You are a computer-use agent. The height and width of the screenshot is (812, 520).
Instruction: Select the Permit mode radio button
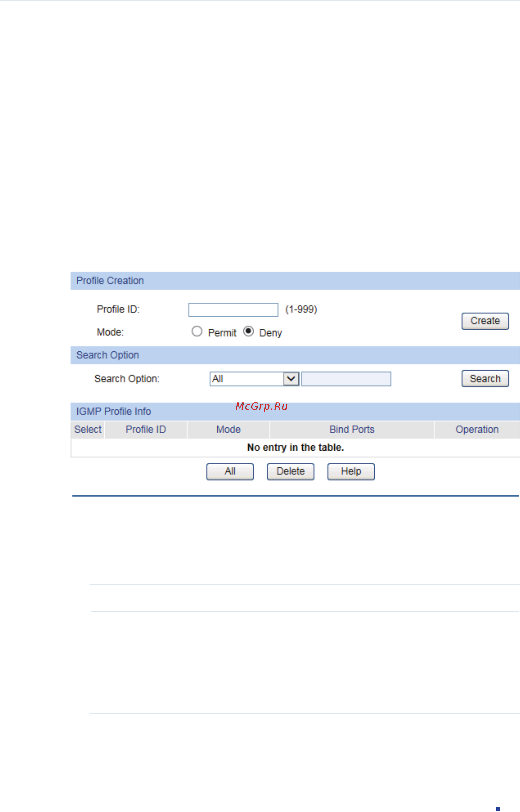tap(197, 331)
